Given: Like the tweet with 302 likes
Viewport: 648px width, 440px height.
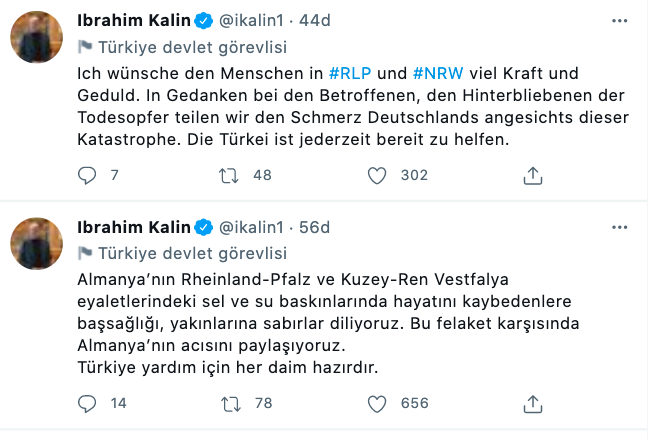Looking at the screenshot, I should click(377, 176).
